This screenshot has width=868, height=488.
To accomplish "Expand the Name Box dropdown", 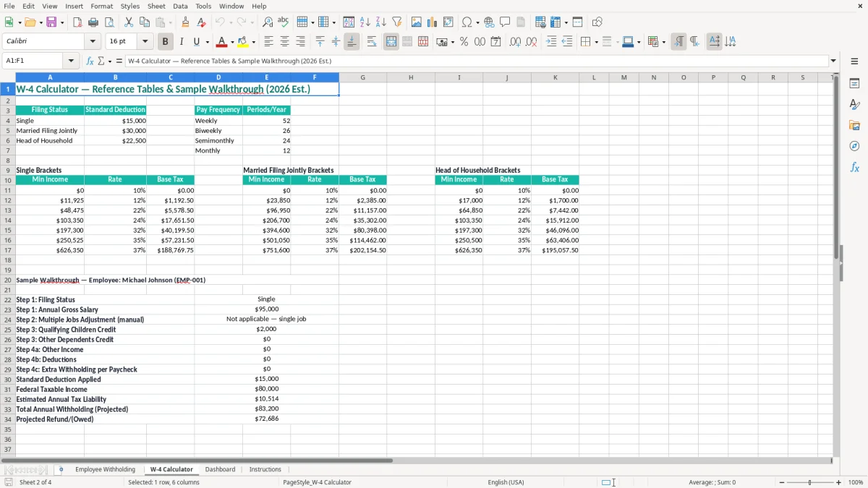I will coord(72,61).
